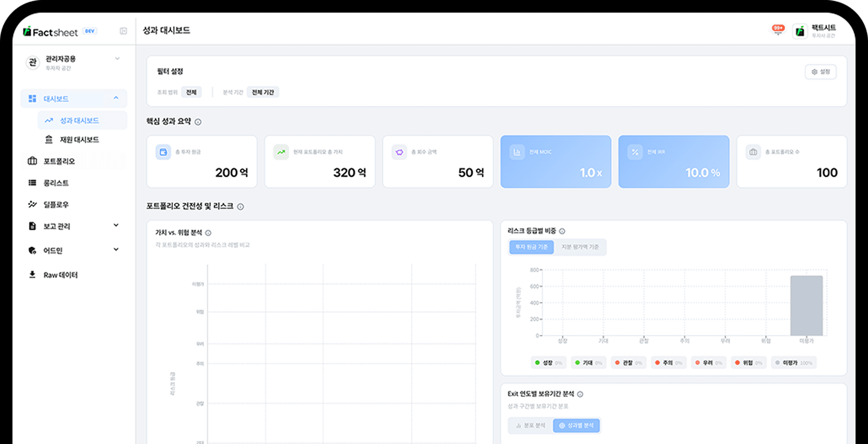
Task: Click the 전체 MOIC card icon
Action: click(517, 152)
